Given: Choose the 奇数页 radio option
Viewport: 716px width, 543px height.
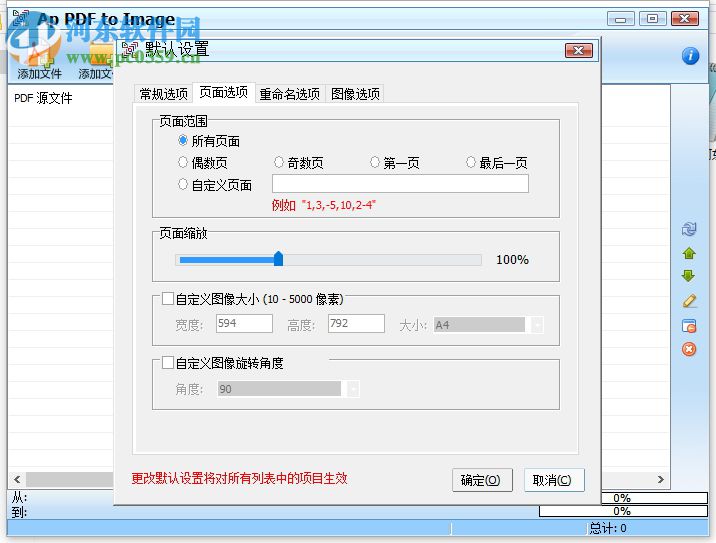Looking at the screenshot, I should point(279,162).
